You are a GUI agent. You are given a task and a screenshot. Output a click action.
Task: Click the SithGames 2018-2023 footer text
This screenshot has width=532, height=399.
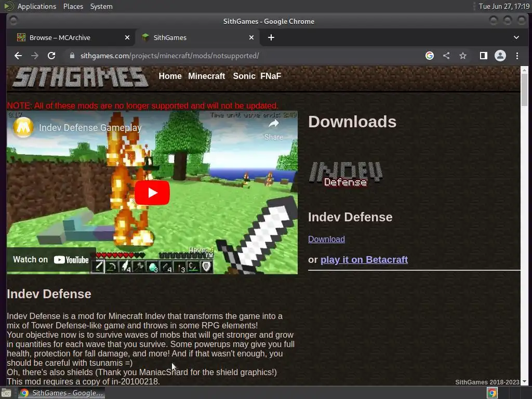487,382
